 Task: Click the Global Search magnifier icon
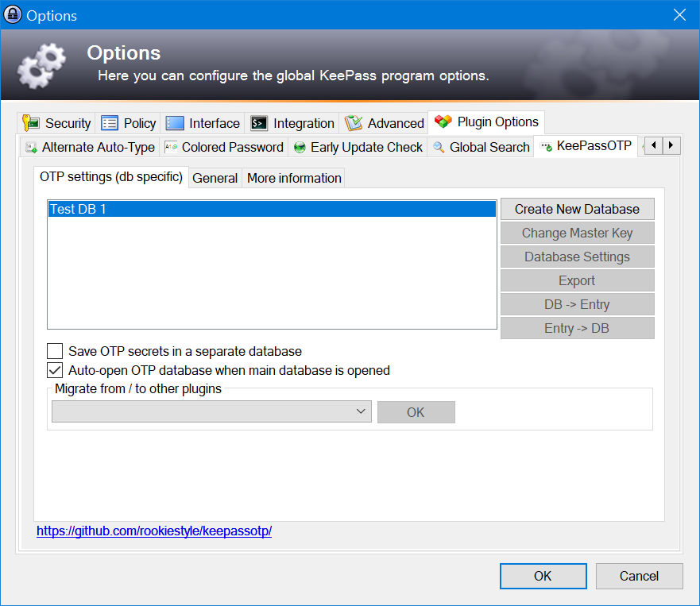click(x=439, y=147)
